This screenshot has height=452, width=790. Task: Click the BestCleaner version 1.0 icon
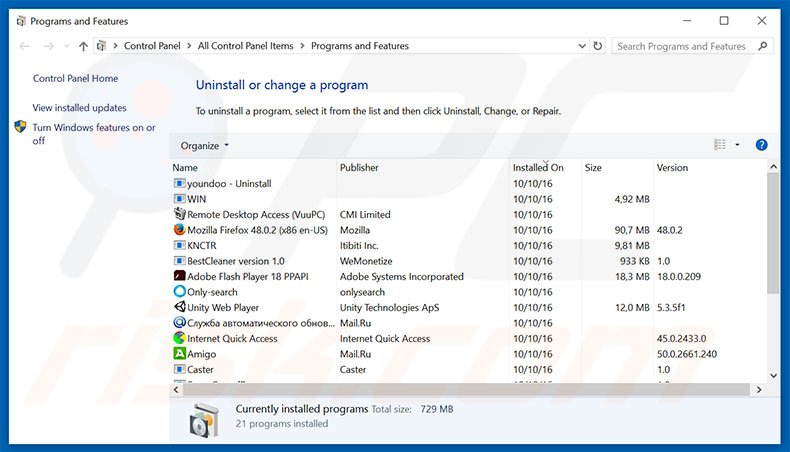(179, 261)
